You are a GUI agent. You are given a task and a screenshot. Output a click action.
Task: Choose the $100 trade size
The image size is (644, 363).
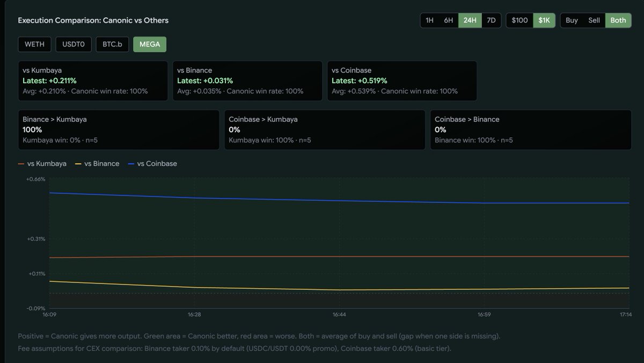pyautogui.click(x=519, y=20)
